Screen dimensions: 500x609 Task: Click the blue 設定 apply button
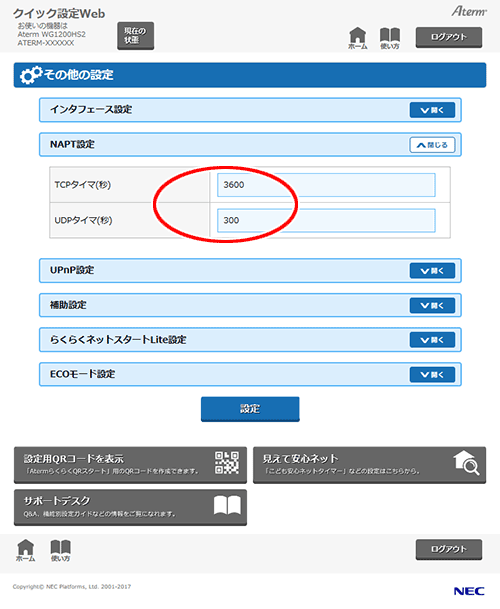coord(250,409)
